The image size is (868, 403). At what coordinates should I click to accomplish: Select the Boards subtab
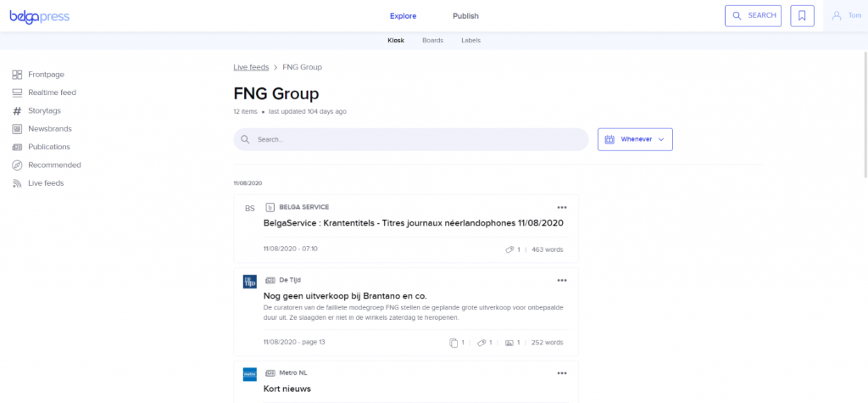(433, 41)
